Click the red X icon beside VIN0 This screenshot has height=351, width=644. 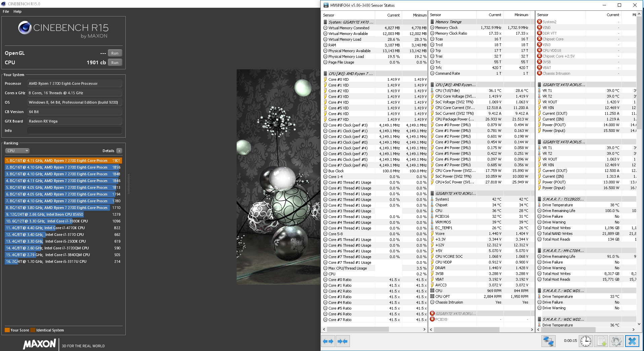539,28
